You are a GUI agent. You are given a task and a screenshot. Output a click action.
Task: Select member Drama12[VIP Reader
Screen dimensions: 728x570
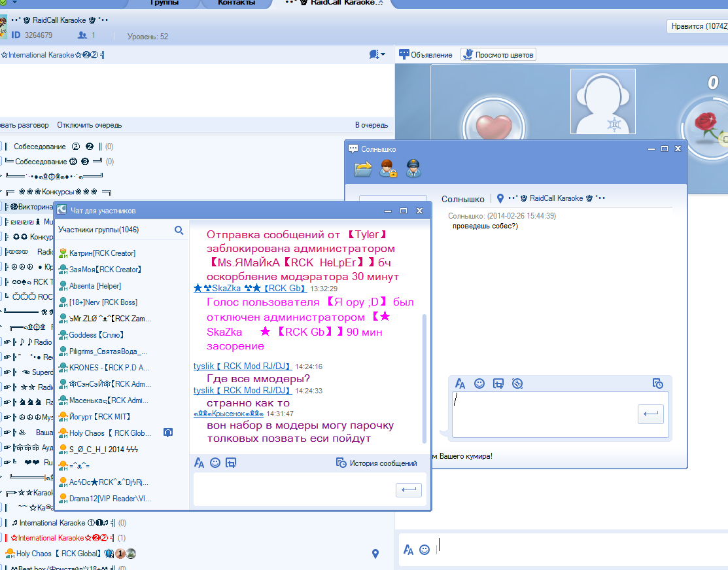pyautogui.click(x=110, y=499)
